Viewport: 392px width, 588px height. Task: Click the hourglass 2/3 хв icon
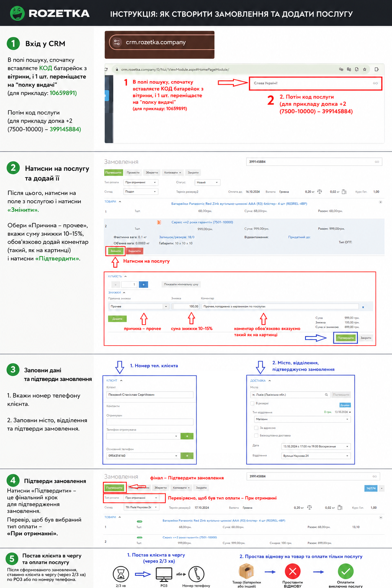(121, 574)
